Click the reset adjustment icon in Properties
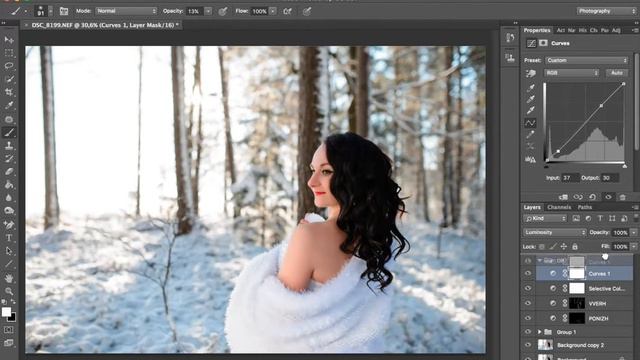The image size is (640, 360). [x=593, y=197]
